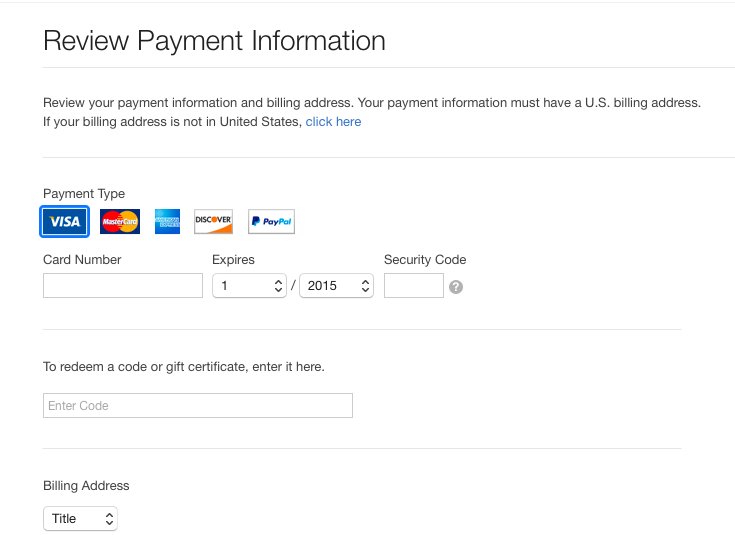
Task: Expand the Title dropdown under Billing Address
Action: pyautogui.click(x=80, y=519)
